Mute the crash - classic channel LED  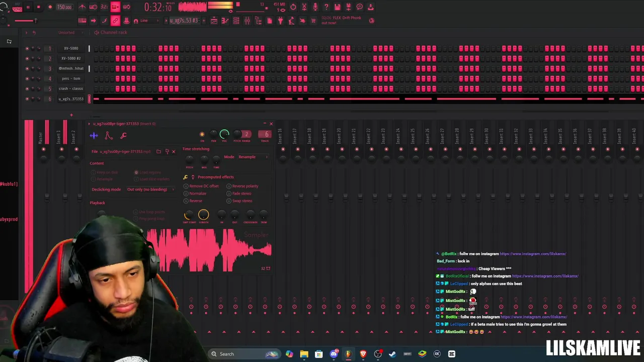point(27,88)
